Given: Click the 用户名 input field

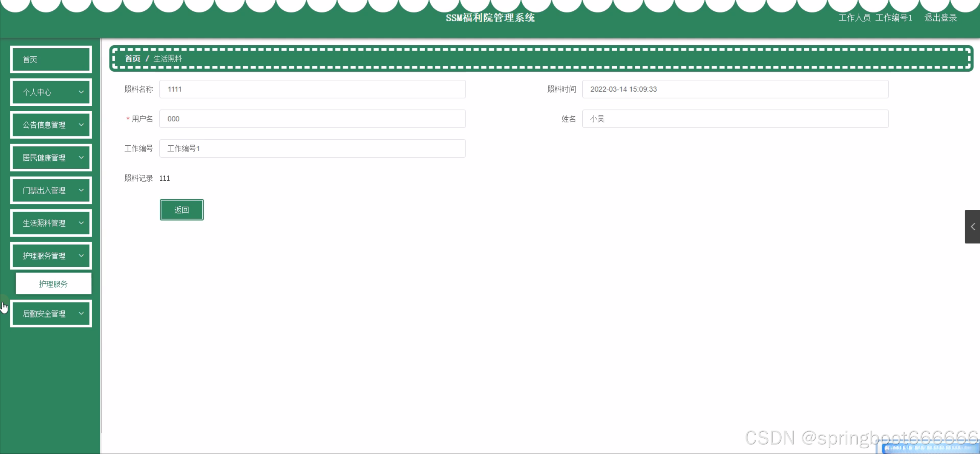Looking at the screenshot, I should point(313,119).
